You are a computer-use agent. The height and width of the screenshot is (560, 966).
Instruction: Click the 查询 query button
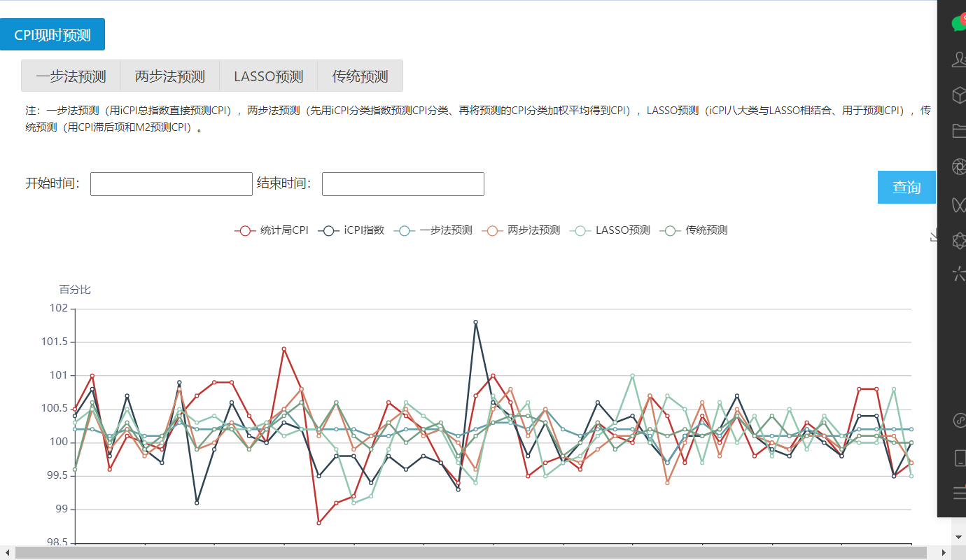[x=906, y=188]
